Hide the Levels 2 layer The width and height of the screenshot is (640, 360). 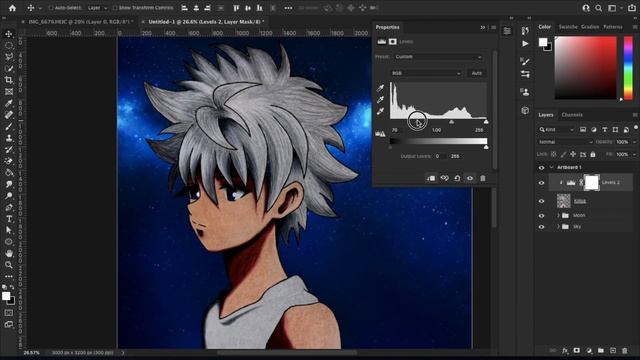(x=542, y=183)
